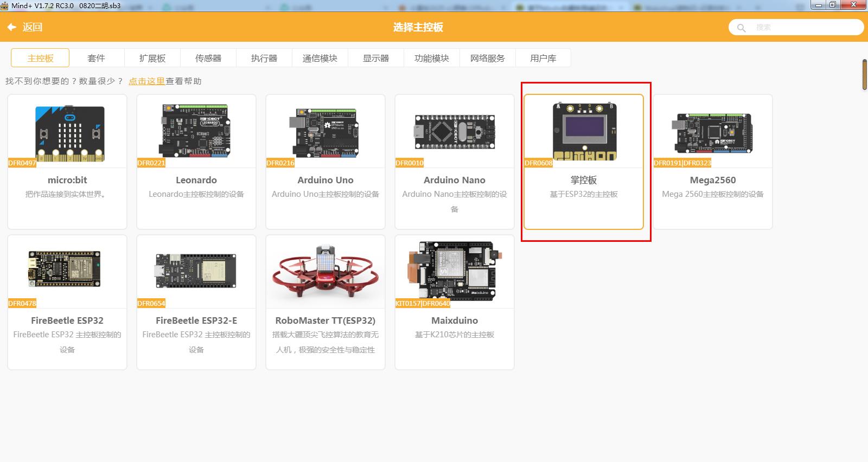
Task: Click the FireBeetle ESP32-E title text
Action: click(196, 320)
